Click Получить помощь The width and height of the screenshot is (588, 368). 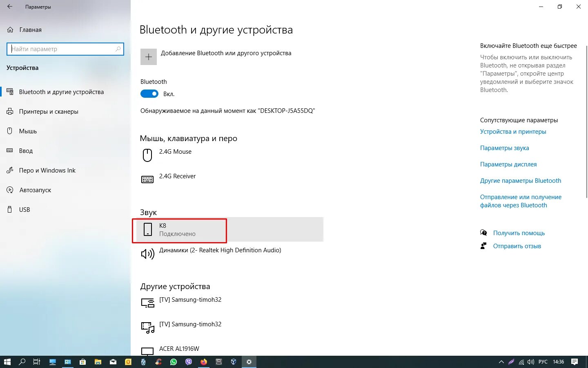(x=519, y=233)
